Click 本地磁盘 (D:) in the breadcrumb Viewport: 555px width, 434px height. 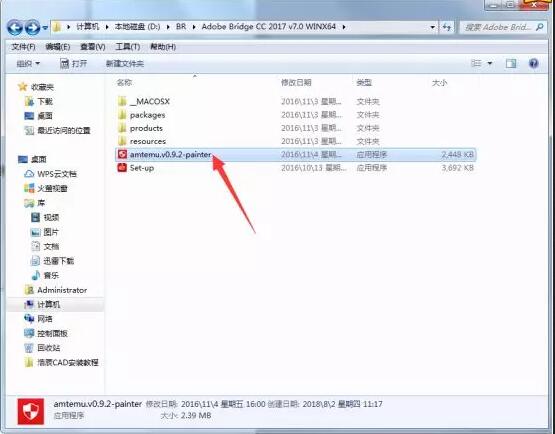click(137, 27)
